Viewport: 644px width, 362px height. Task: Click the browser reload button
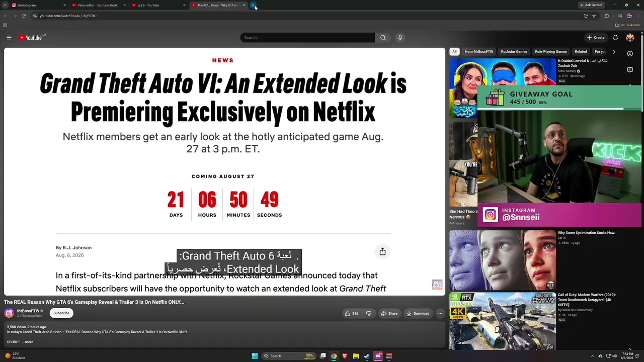[x=24, y=16]
